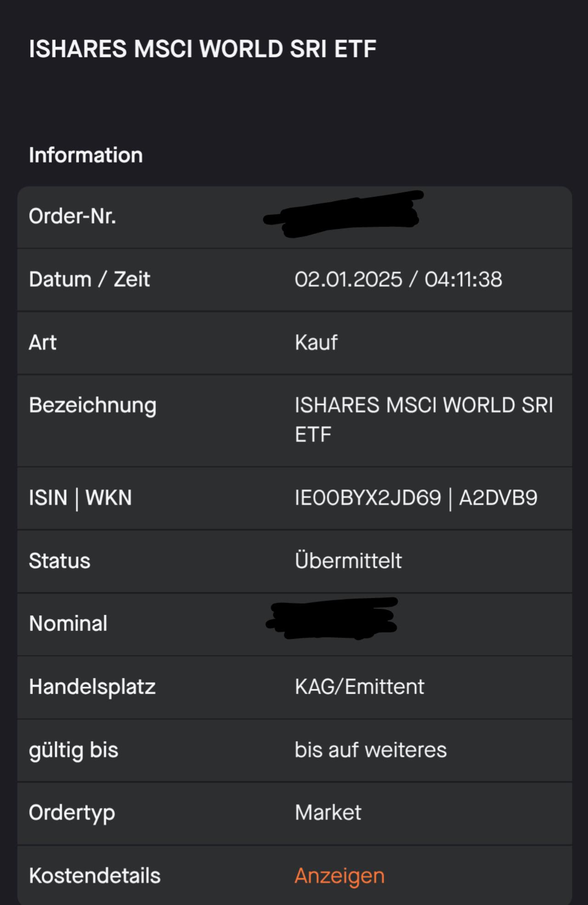This screenshot has height=905, width=588.
Task: Tap the Status row label
Action: [x=59, y=561]
